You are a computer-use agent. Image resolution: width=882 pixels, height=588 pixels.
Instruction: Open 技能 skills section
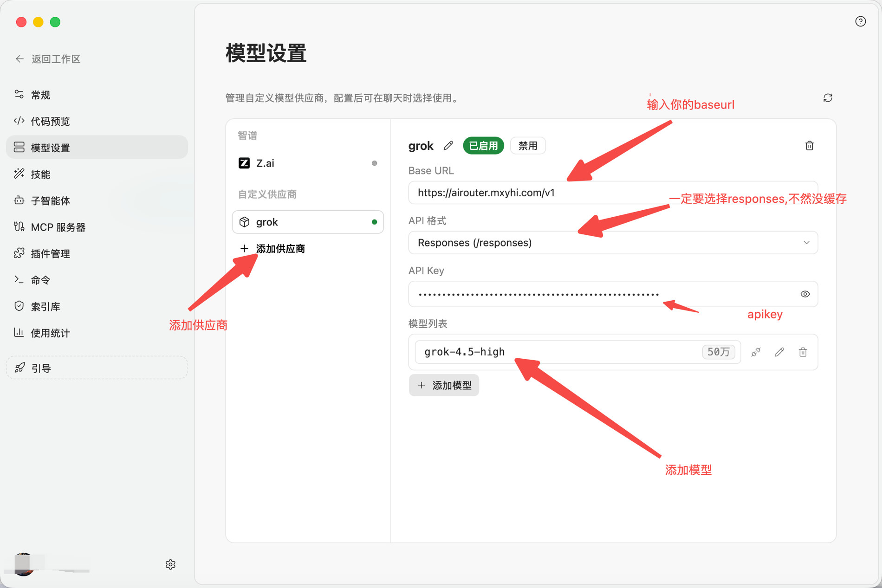coord(97,174)
